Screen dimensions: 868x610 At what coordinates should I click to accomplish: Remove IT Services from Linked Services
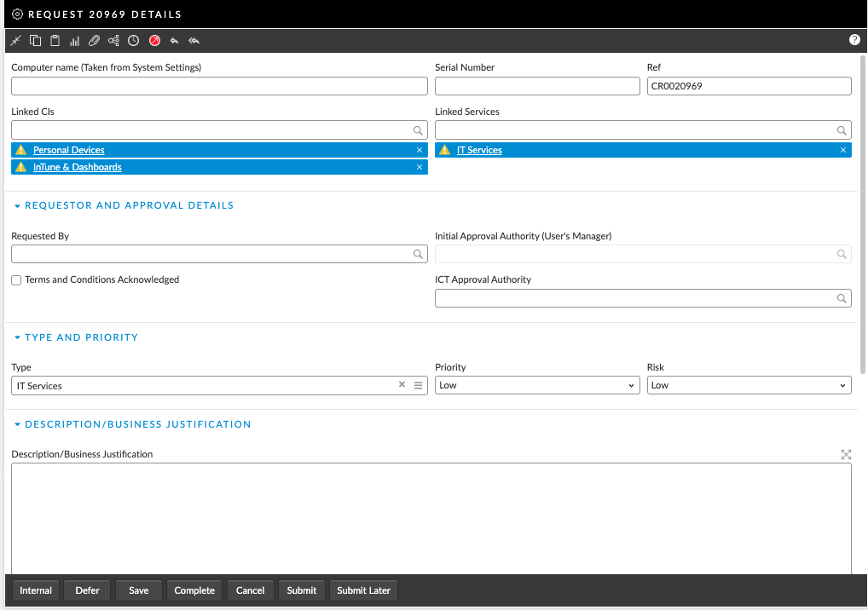(x=842, y=150)
